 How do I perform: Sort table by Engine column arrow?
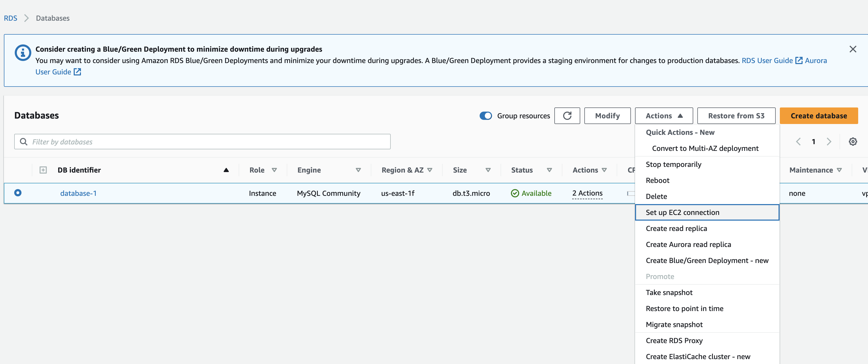(358, 170)
